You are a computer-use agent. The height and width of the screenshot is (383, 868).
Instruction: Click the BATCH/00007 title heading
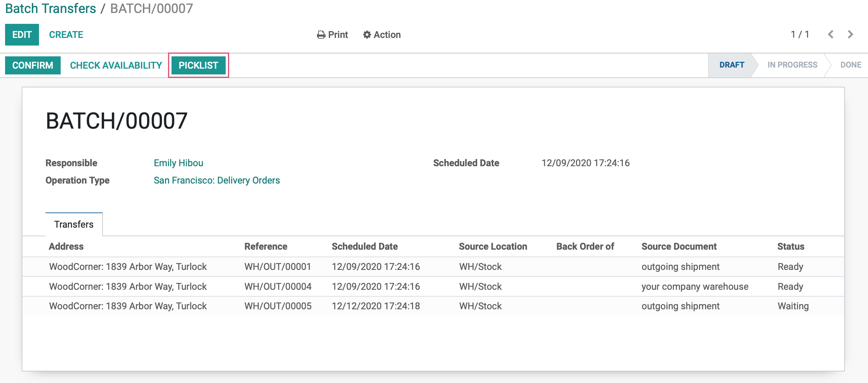coord(117,121)
